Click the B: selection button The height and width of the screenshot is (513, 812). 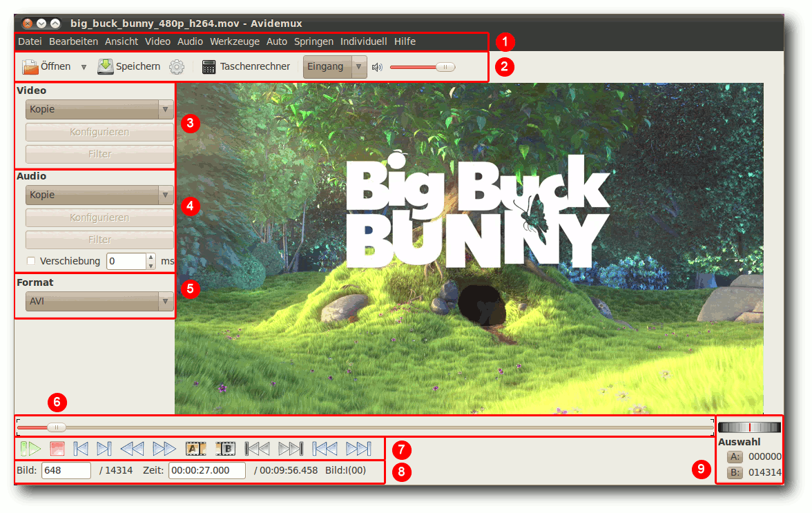pos(735,473)
